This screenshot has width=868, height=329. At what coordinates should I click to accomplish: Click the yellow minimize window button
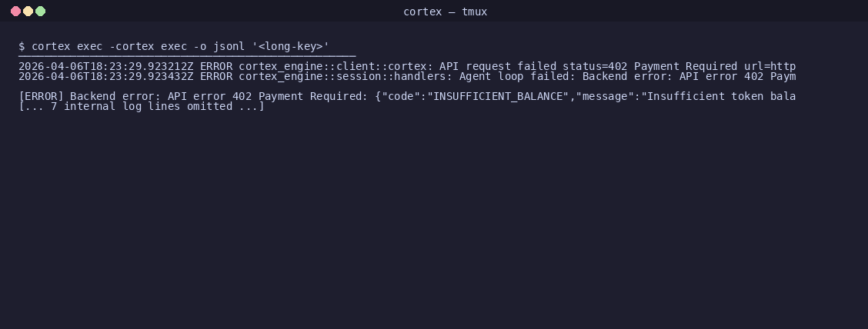point(28,11)
